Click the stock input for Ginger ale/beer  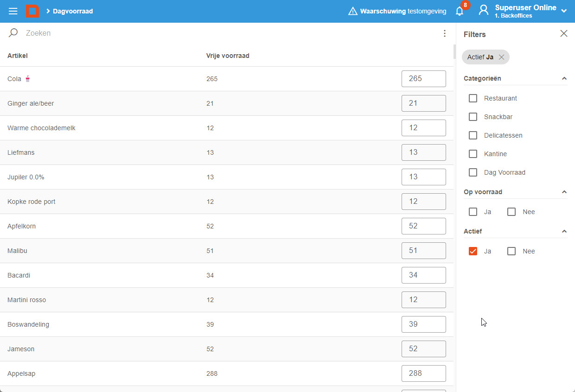coord(424,103)
